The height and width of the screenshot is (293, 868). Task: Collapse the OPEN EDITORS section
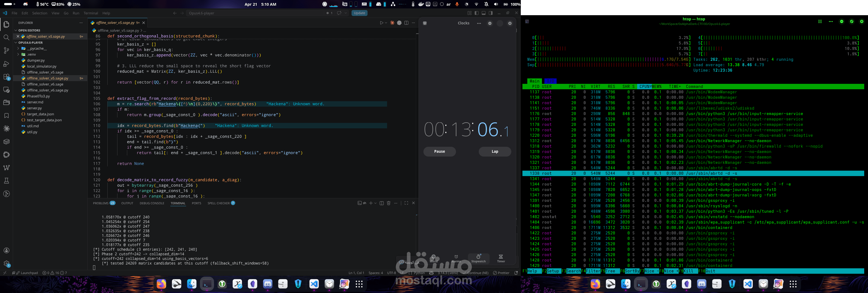coord(29,30)
